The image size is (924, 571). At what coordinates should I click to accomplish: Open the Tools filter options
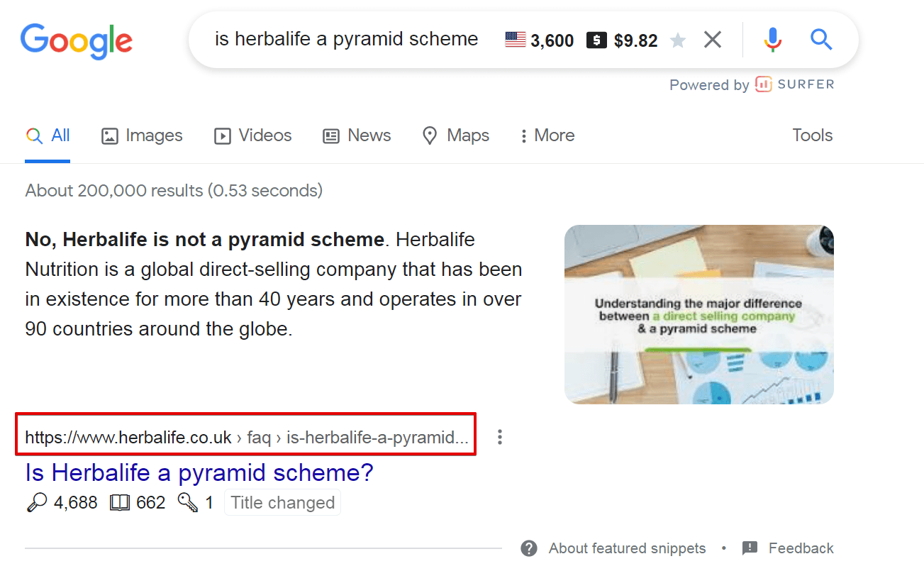[812, 135]
